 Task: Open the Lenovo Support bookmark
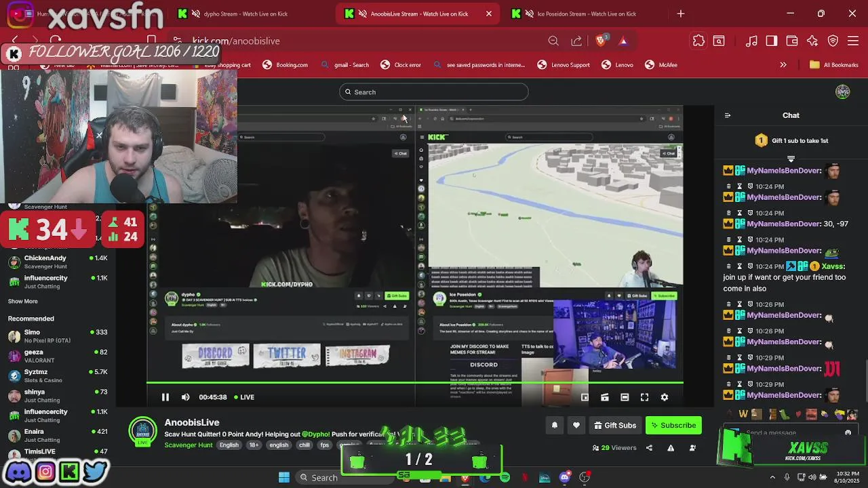point(563,65)
